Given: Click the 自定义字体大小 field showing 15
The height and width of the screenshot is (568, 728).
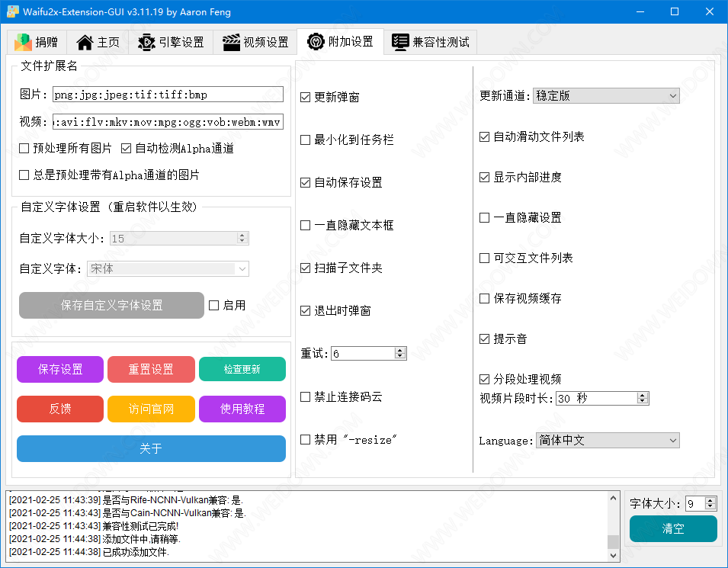Looking at the screenshot, I should 179,238.
